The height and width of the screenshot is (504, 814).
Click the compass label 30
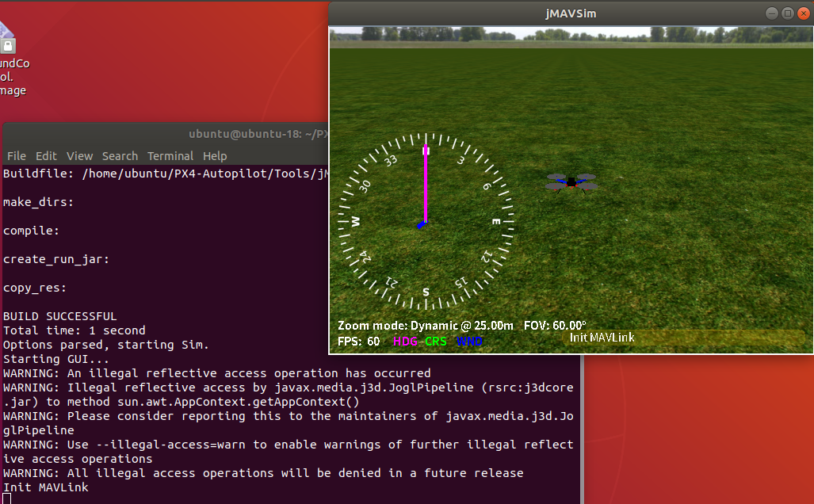pyautogui.click(x=365, y=185)
